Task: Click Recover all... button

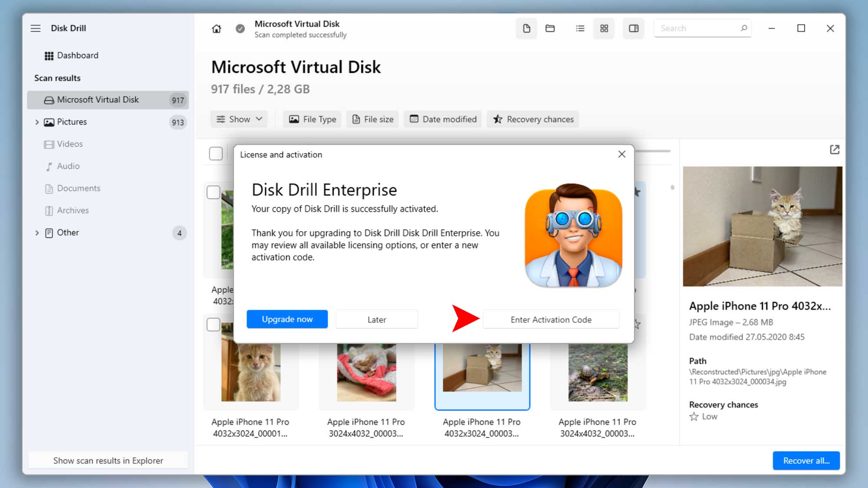Action: pyautogui.click(x=806, y=461)
